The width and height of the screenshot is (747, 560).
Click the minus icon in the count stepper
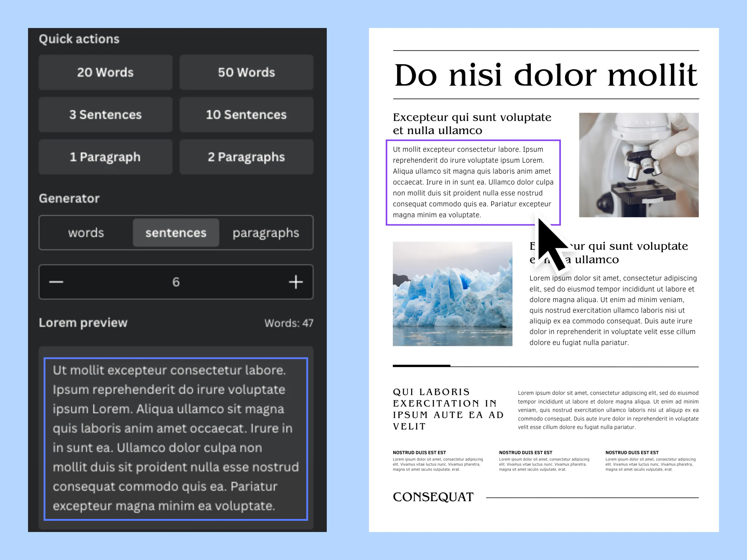[56, 282]
